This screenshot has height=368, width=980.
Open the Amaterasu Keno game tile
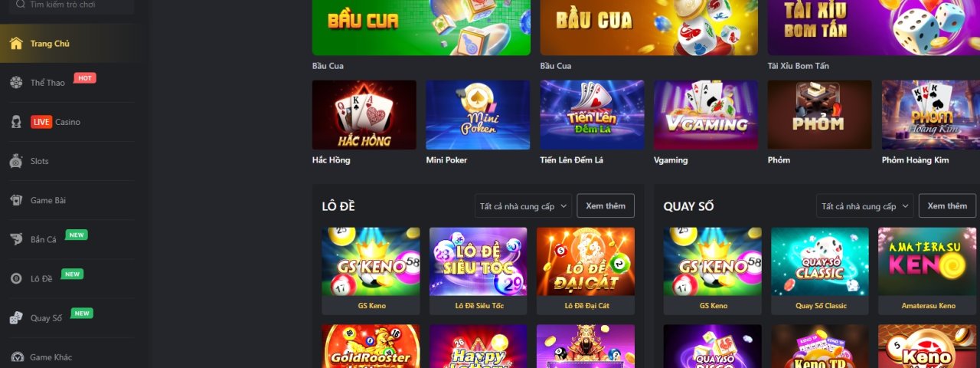(926, 271)
